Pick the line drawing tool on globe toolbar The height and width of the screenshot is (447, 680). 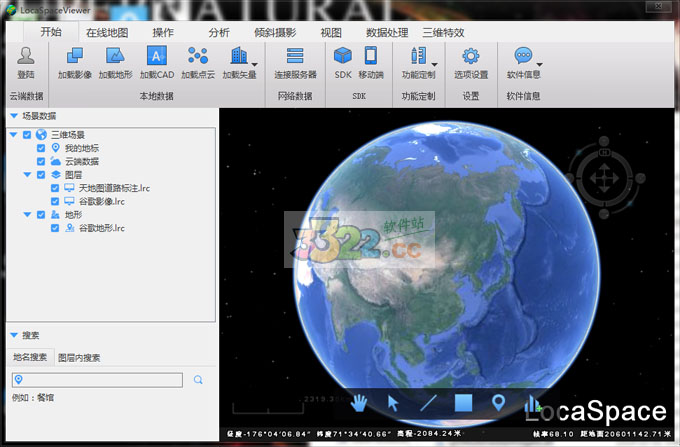pyautogui.click(x=428, y=404)
